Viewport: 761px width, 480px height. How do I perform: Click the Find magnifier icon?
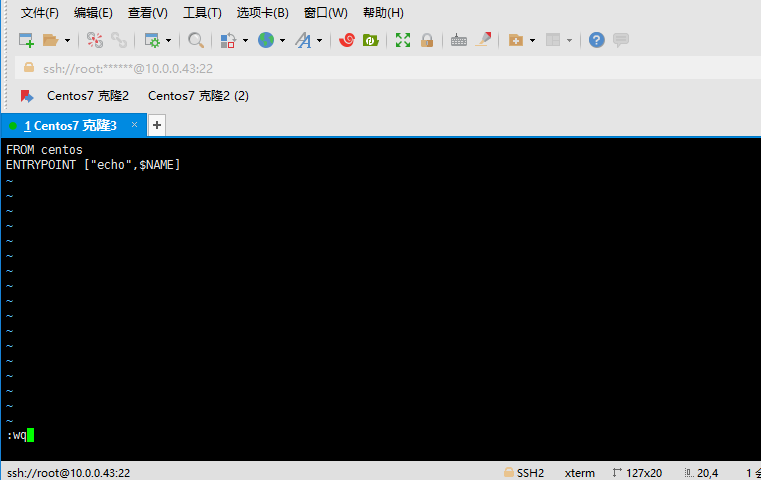click(x=196, y=40)
